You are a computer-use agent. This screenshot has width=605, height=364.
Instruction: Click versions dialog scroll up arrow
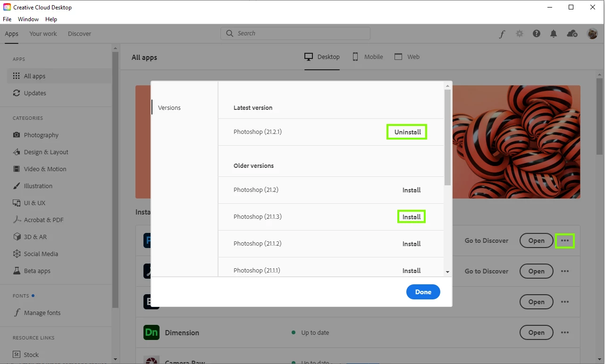point(448,86)
